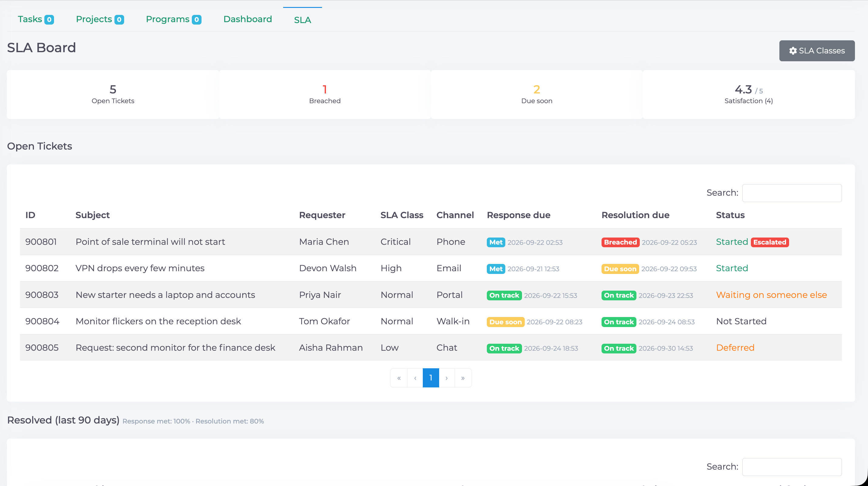Click Due soon resolution badge on ticket 900802
Image resolution: width=868 pixels, height=486 pixels.
[620, 269]
